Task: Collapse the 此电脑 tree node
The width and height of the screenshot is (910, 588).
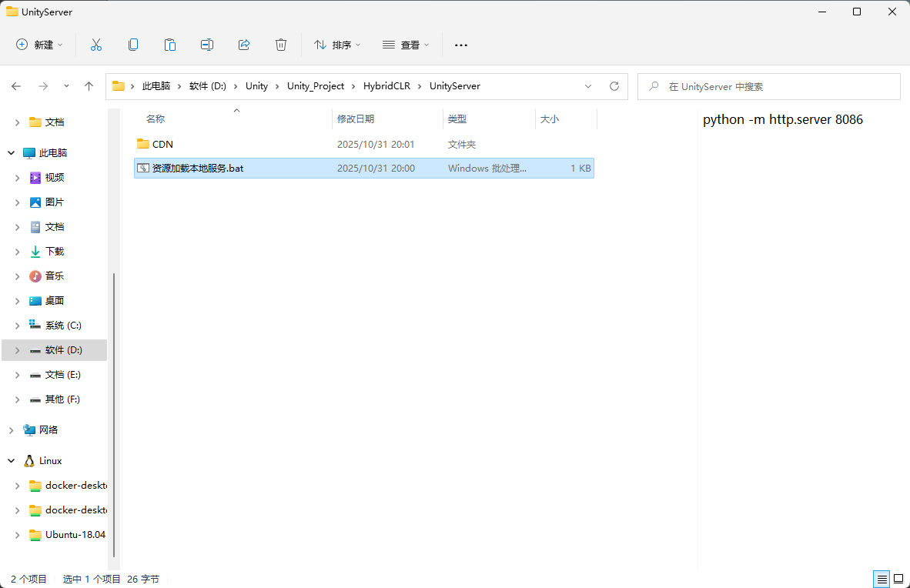Action: click(11, 152)
